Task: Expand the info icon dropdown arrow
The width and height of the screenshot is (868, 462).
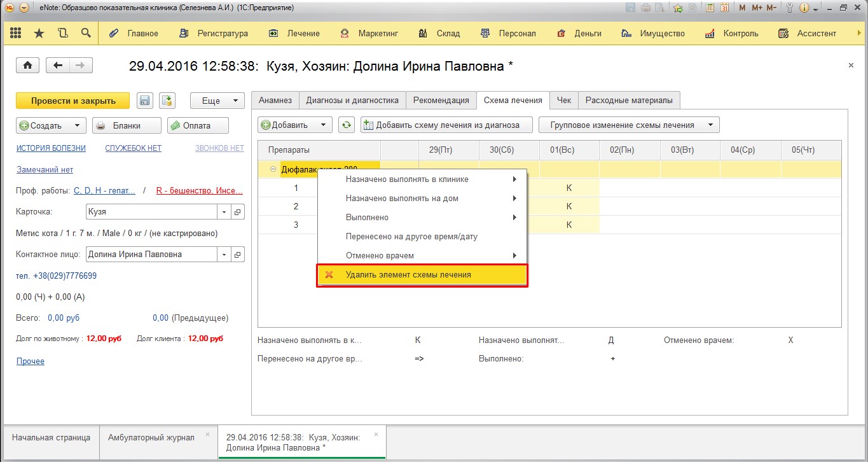Action: click(815, 8)
